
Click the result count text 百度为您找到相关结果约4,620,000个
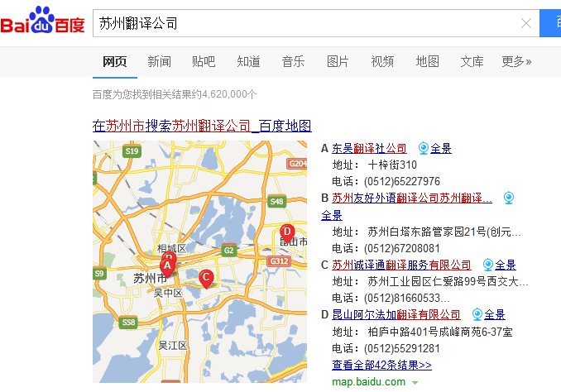tap(175, 94)
